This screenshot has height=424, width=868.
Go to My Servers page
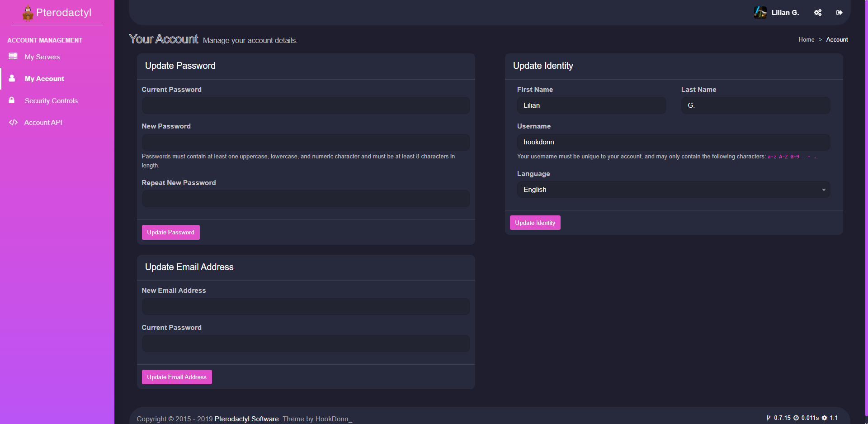coord(42,57)
